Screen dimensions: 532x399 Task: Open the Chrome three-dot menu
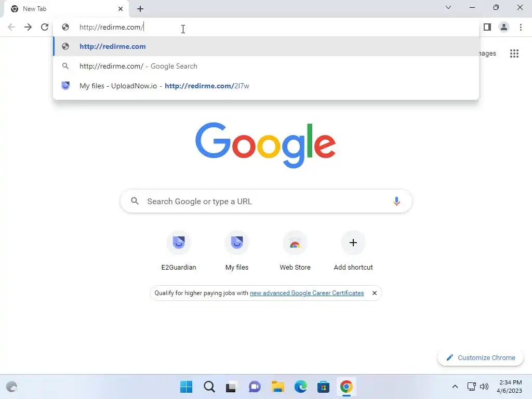coord(521,27)
